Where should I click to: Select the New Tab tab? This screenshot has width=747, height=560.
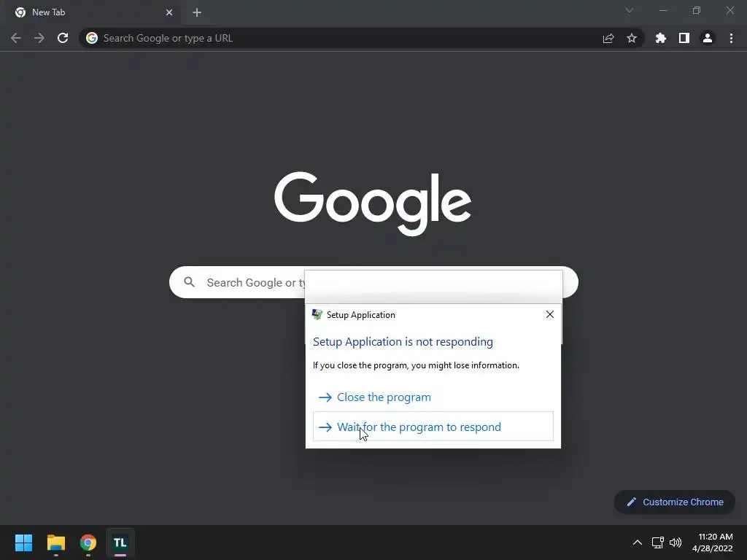[x=93, y=12]
